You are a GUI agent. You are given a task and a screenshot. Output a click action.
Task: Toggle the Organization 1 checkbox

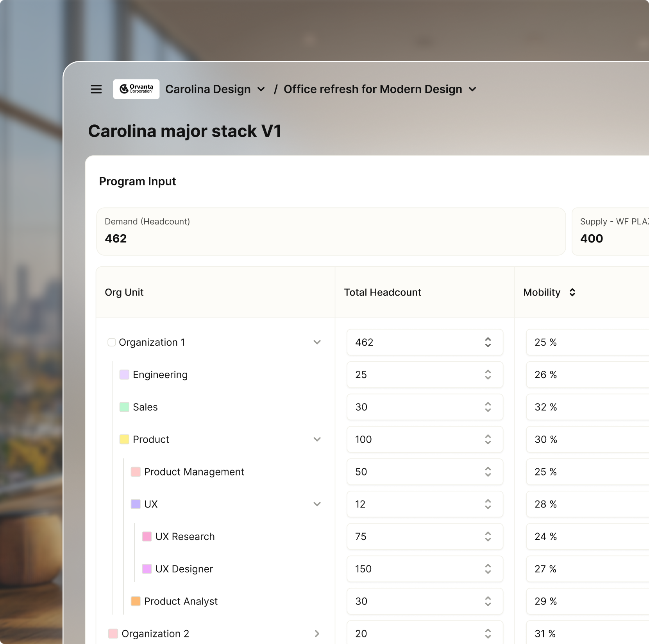112,342
